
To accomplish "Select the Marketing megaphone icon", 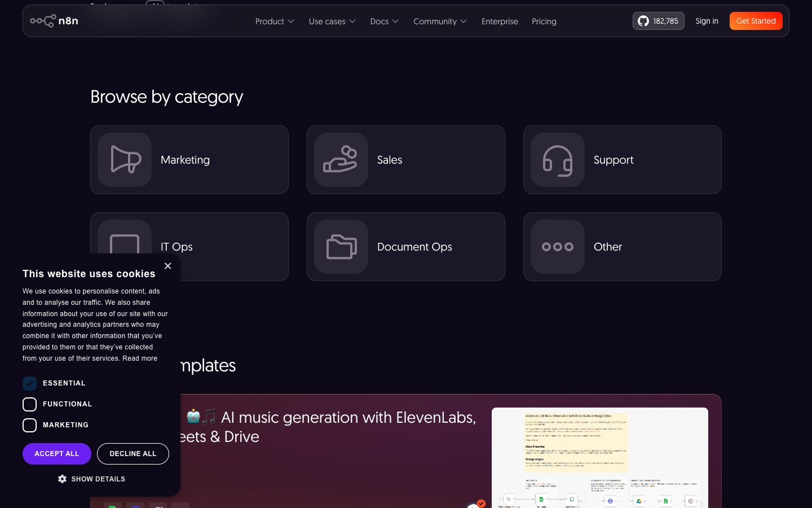I will click(125, 160).
